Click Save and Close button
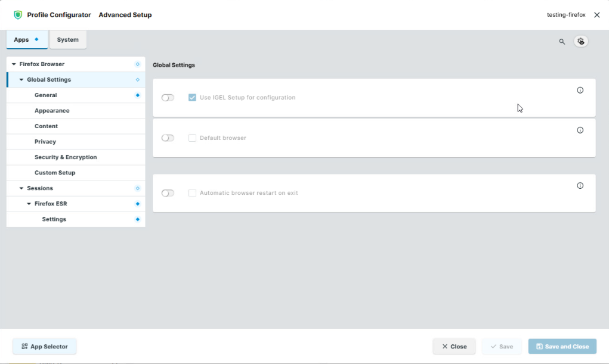The height and width of the screenshot is (364, 609). click(562, 346)
